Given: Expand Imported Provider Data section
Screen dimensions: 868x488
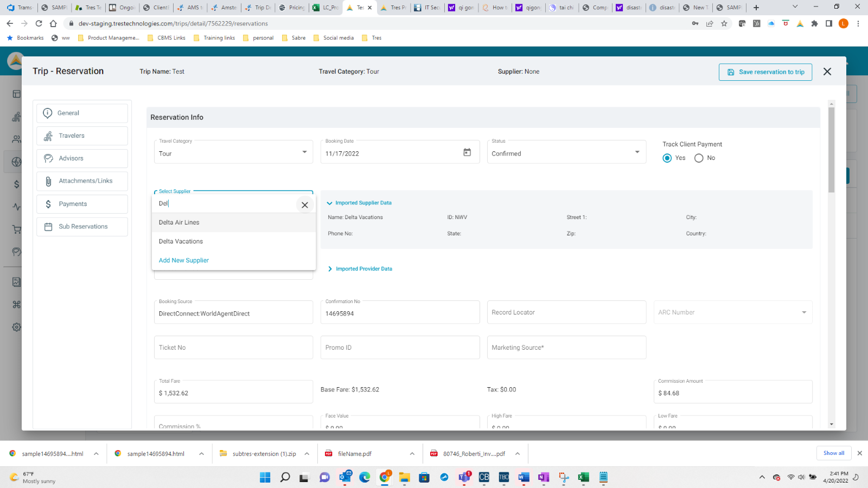Looking at the screenshot, I should coord(360,269).
